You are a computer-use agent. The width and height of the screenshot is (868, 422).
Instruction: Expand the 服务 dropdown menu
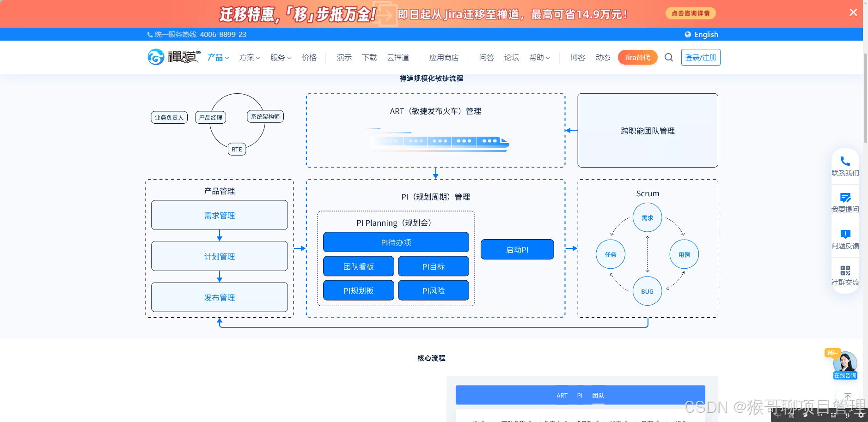(x=281, y=58)
